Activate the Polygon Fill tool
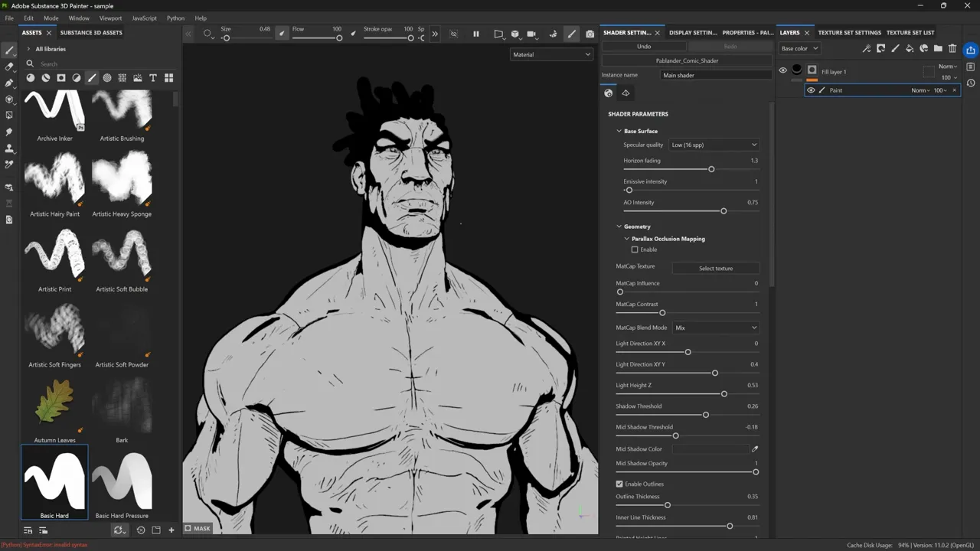Screen dimensions: 980x551 (9, 115)
